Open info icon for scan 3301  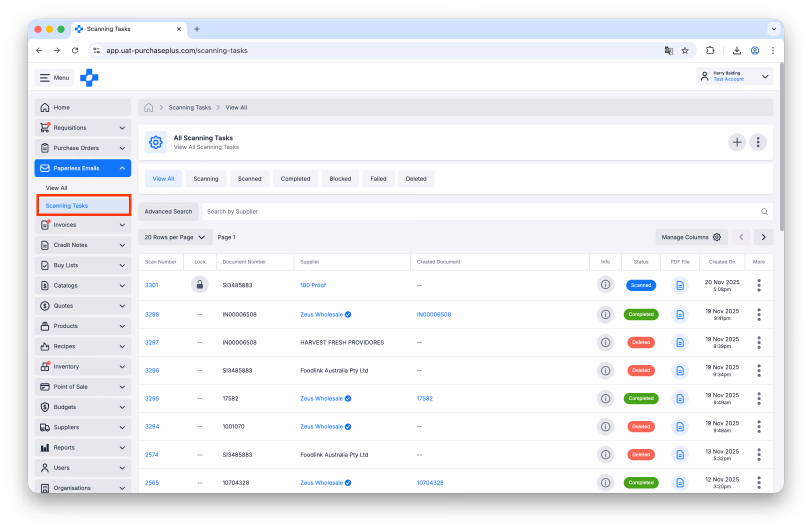(605, 285)
